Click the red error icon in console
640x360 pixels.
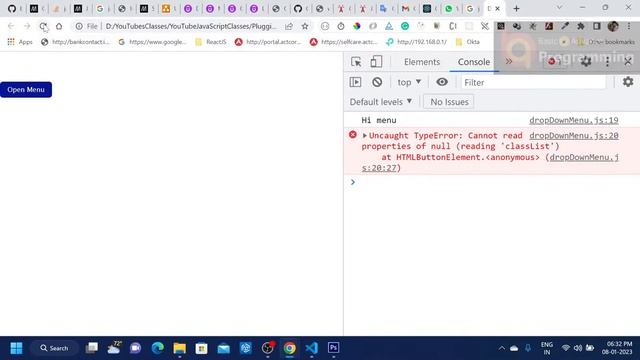click(353, 135)
